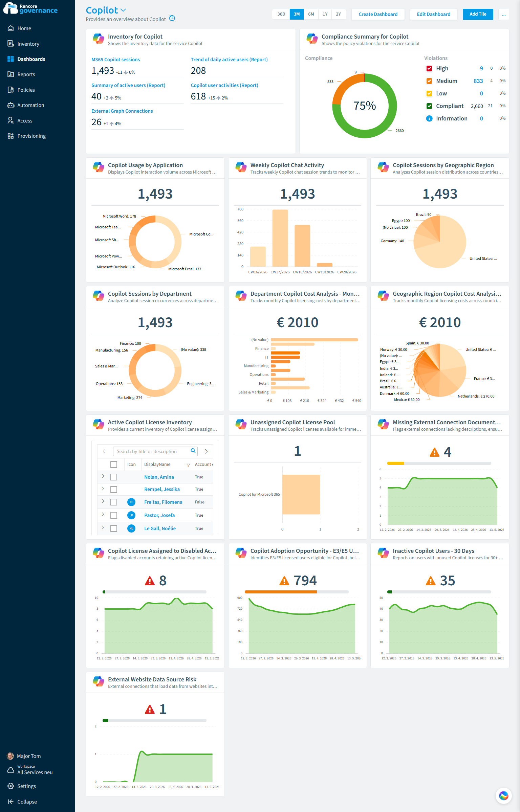The height and width of the screenshot is (812, 520).
Task: Check the row checkbox for Pastor, Josefa
Action: pyautogui.click(x=114, y=515)
